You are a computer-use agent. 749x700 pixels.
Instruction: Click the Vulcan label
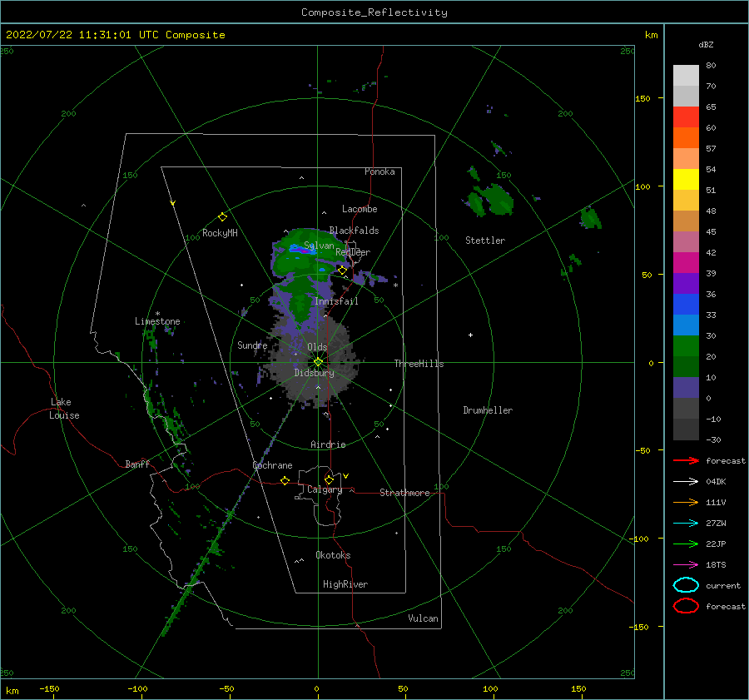(x=423, y=618)
